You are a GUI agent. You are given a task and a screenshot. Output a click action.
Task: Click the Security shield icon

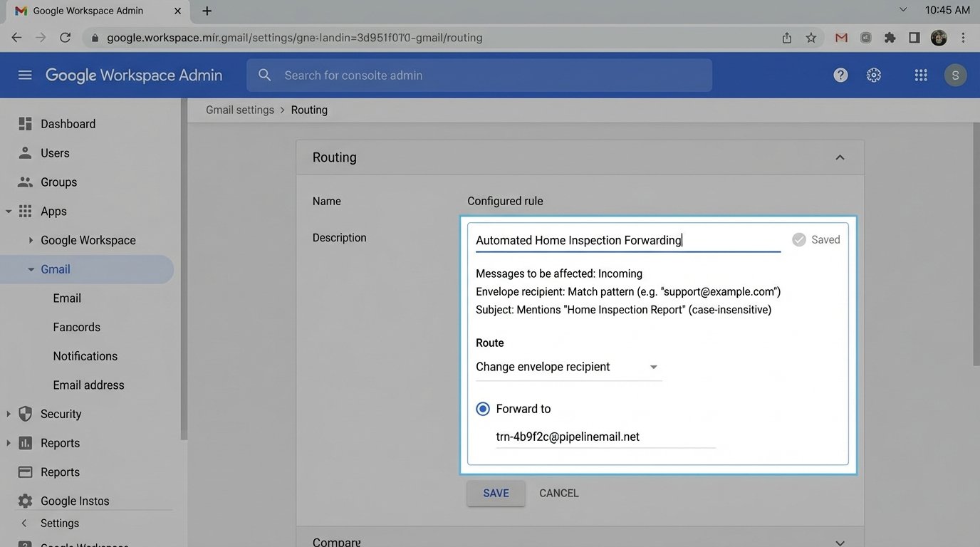tap(26, 413)
